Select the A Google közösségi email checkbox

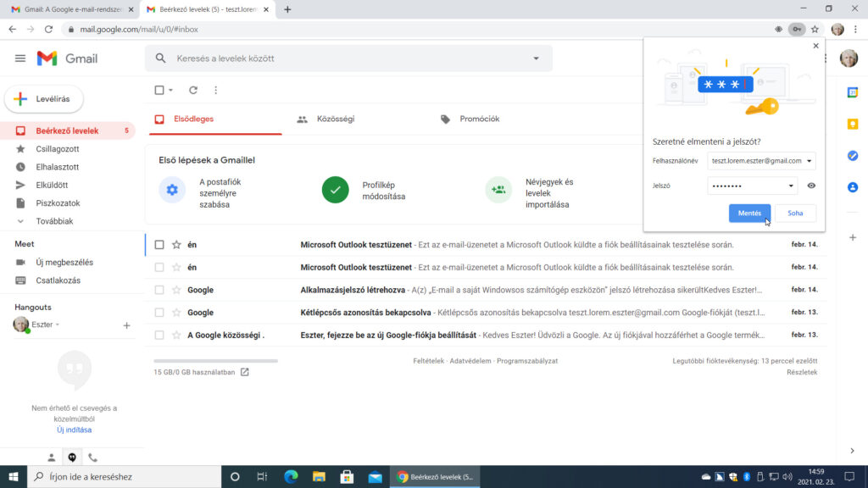point(159,335)
